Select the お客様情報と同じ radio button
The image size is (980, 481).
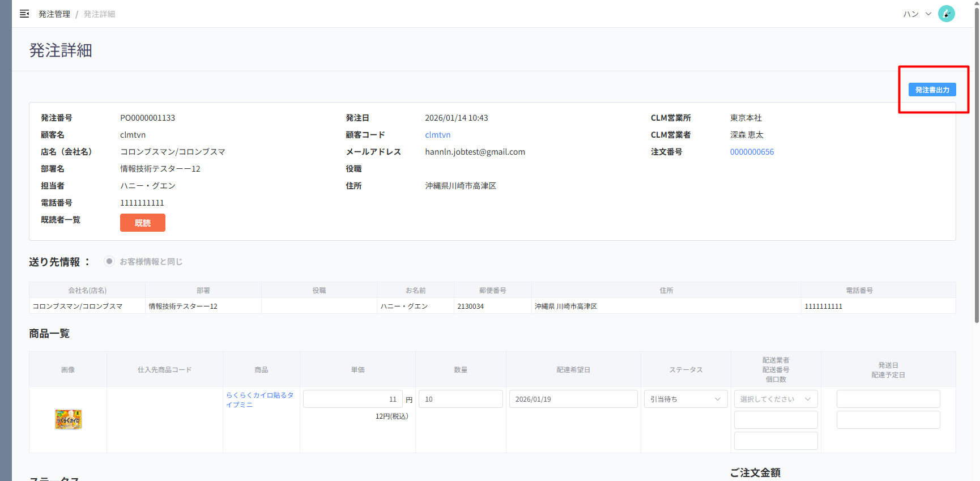coord(109,261)
